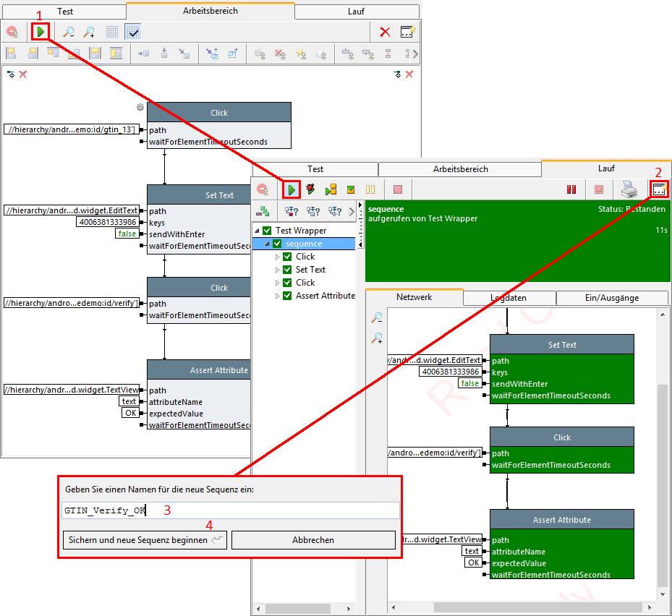Switch to the Logdaten tab
Image resolution: width=672 pixels, height=616 pixels.
pos(509,298)
